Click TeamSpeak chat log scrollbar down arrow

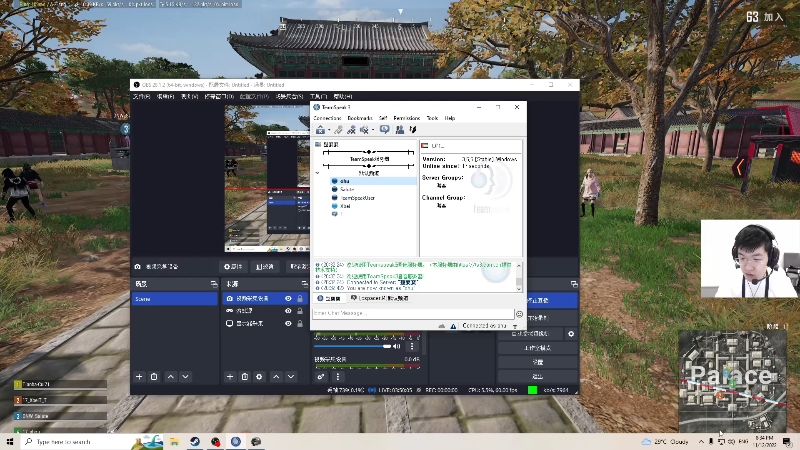pyautogui.click(x=519, y=289)
